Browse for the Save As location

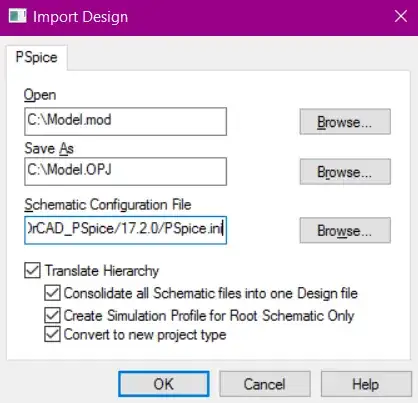pyautogui.click(x=345, y=172)
